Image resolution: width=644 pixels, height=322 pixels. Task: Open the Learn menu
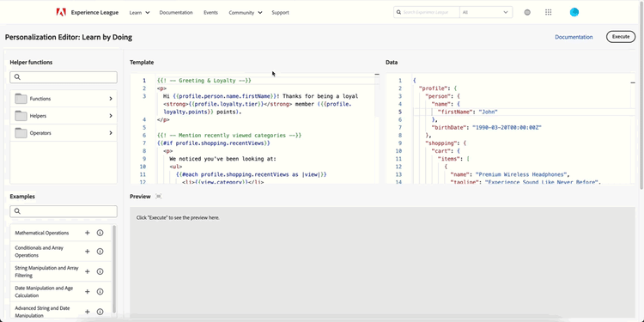point(139,12)
